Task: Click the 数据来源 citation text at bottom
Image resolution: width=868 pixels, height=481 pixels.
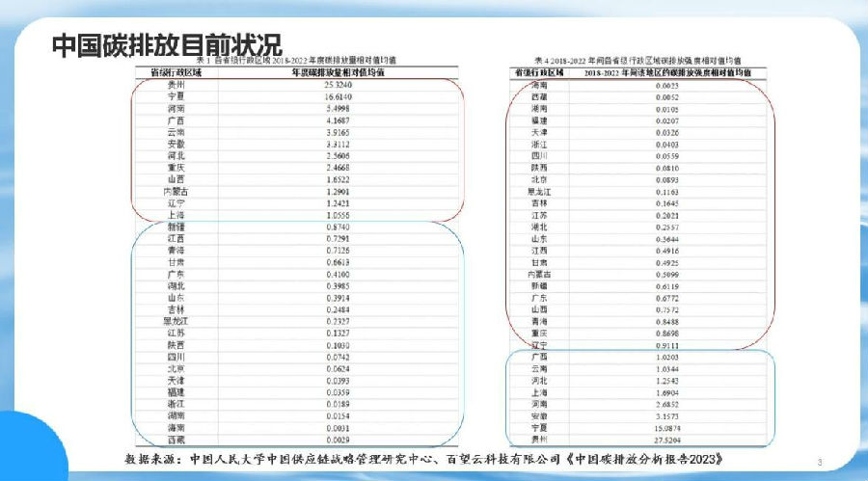Action: (422, 456)
